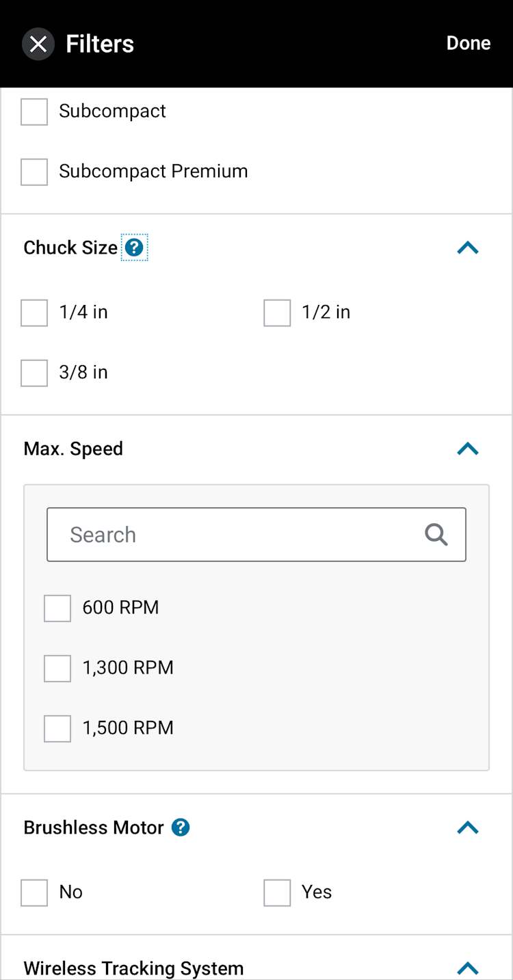The image size is (513, 980).
Task: Check the Subcompact checkbox
Action: click(34, 111)
